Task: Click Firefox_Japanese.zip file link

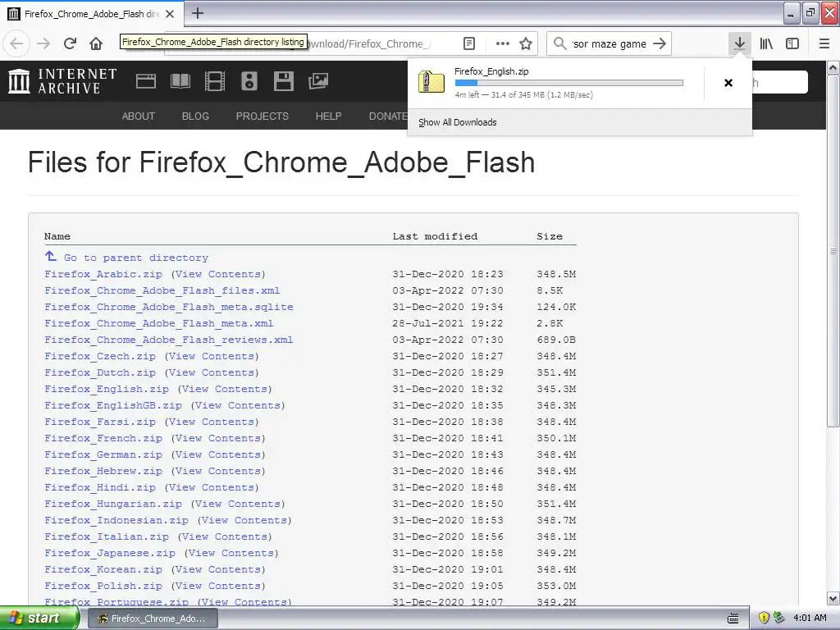Action: (x=109, y=553)
